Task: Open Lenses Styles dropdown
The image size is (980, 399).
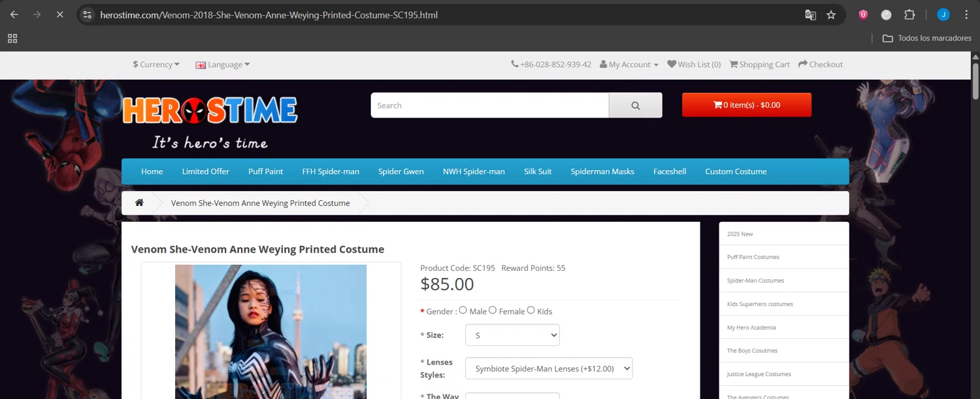Action: click(549, 368)
